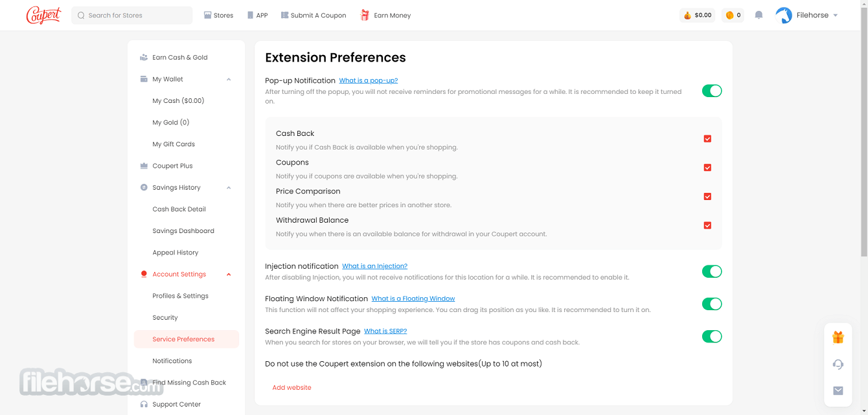Click the Support Center headset icon

click(x=144, y=405)
